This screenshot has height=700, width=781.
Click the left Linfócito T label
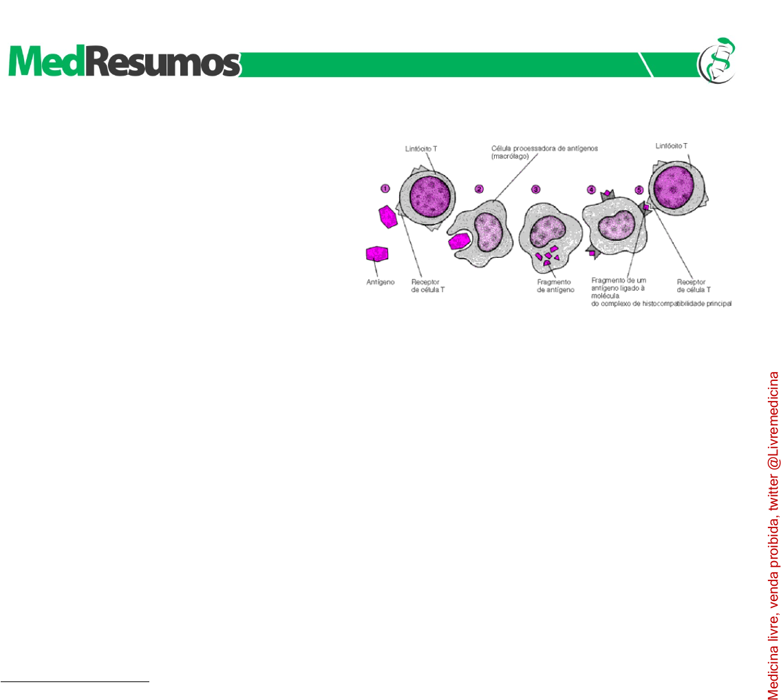click(x=420, y=149)
